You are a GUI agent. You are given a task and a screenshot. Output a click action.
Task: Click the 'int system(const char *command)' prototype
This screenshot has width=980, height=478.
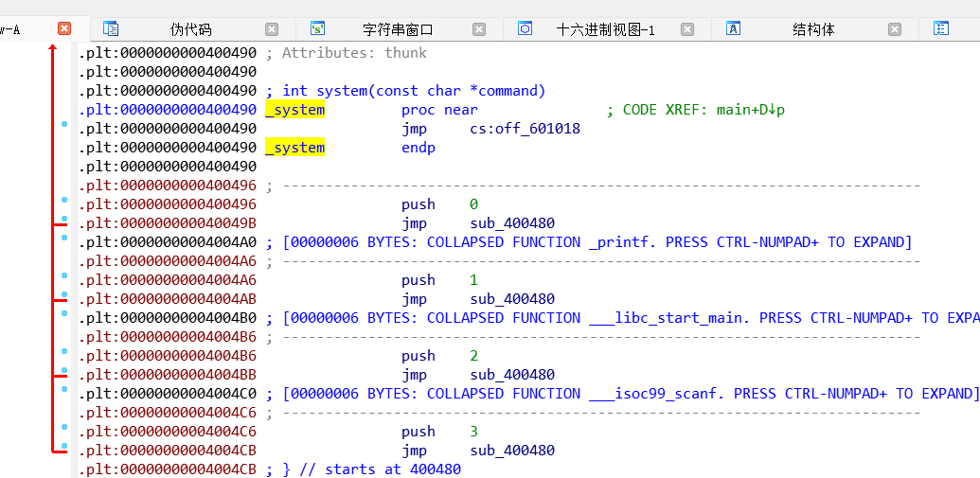[415, 91]
